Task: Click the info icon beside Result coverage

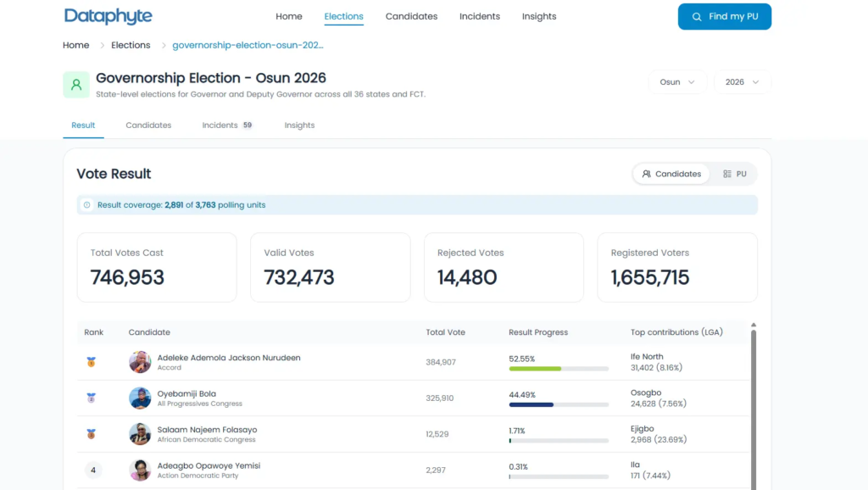Action: tap(87, 205)
